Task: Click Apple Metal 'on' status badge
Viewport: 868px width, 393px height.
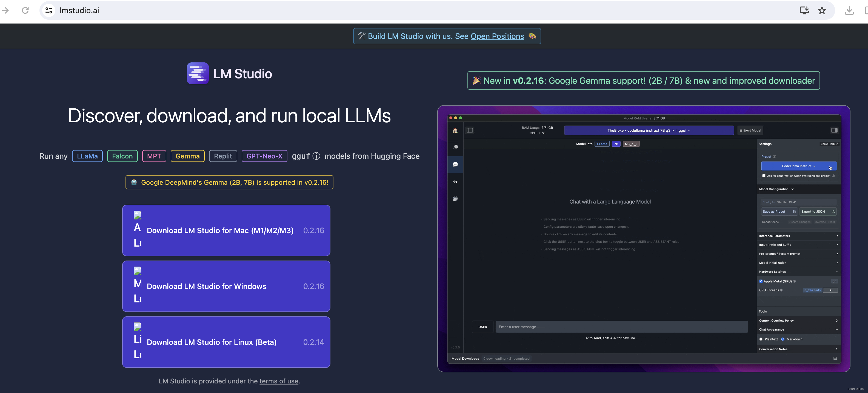Action: pos(834,281)
